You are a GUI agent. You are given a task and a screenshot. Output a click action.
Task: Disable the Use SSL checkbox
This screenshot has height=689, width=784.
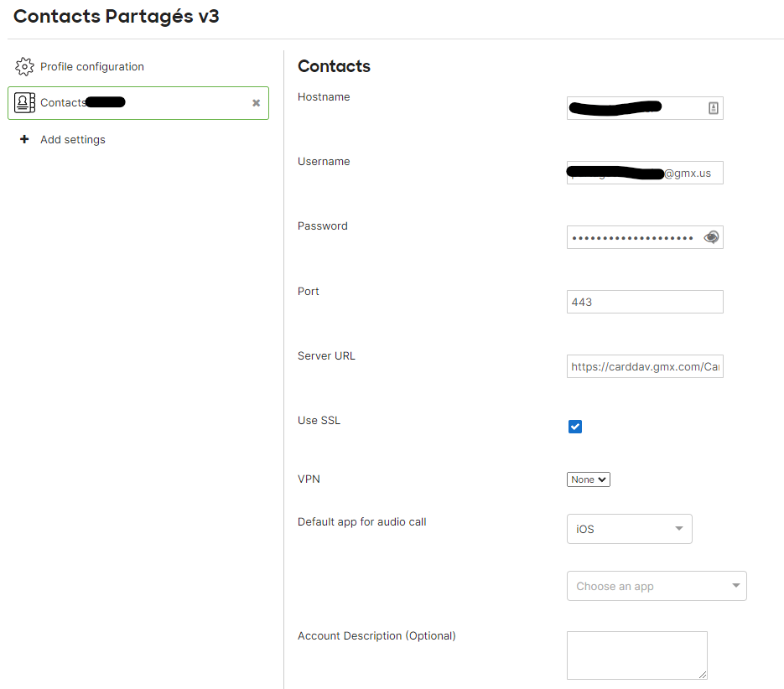pos(574,427)
